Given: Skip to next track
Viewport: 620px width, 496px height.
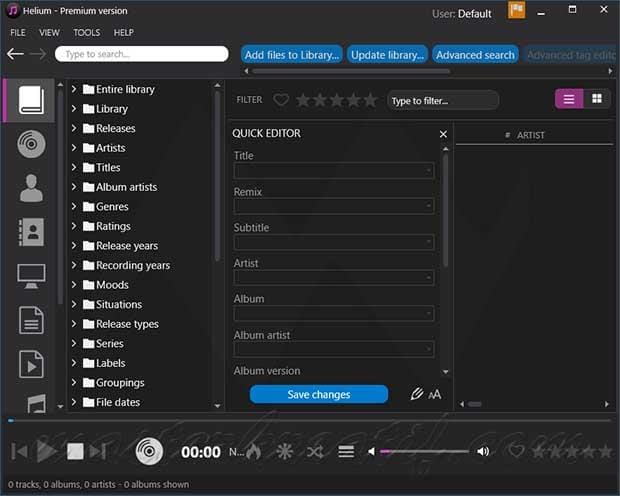Looking at the screenshot, I should pos(98,451).
